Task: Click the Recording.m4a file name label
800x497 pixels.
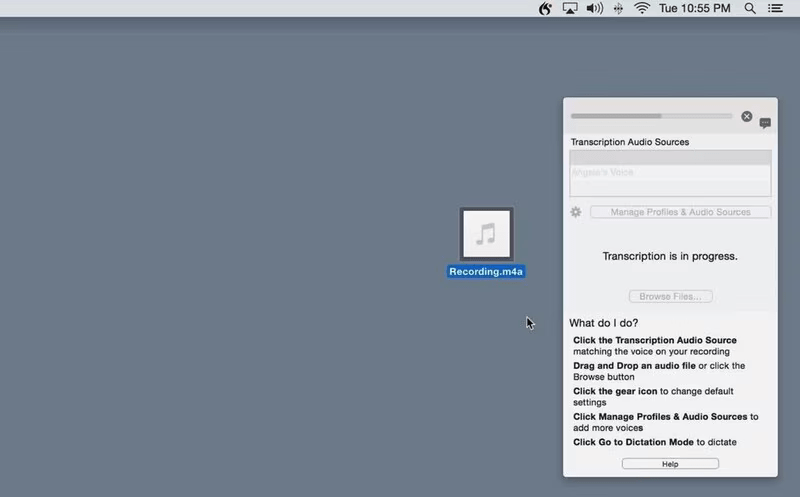Action: [486, 271]
